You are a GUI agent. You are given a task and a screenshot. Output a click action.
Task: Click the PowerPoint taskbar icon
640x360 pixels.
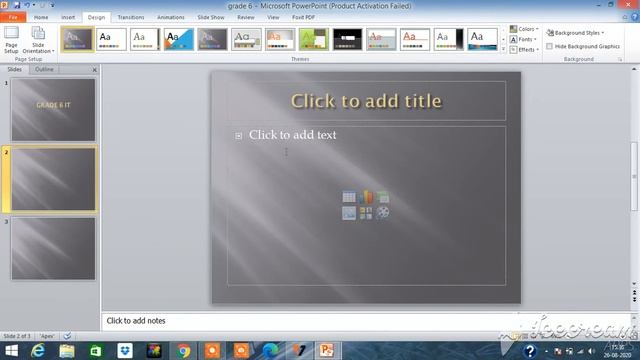click(327, 351)
